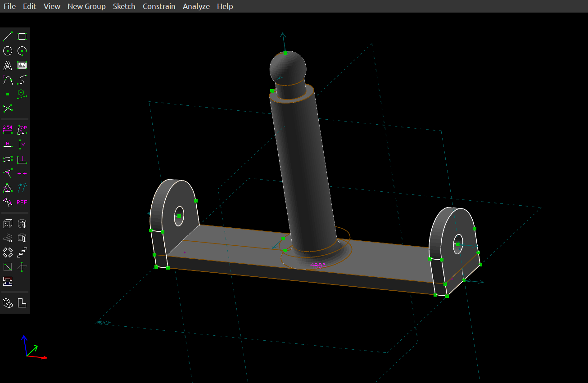This screenshot has width=588, height=383.
Task: Open the File menu
Action: click(9, 6)
